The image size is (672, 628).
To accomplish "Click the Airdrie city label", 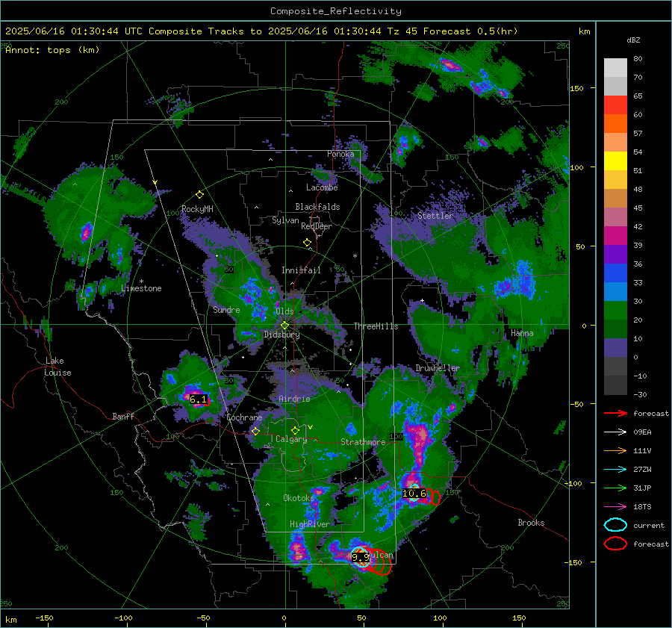I will click(294, 399).
